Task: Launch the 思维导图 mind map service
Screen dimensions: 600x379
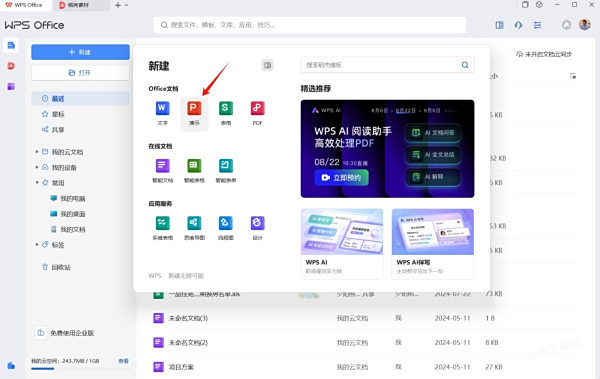Action: [194, 228]
